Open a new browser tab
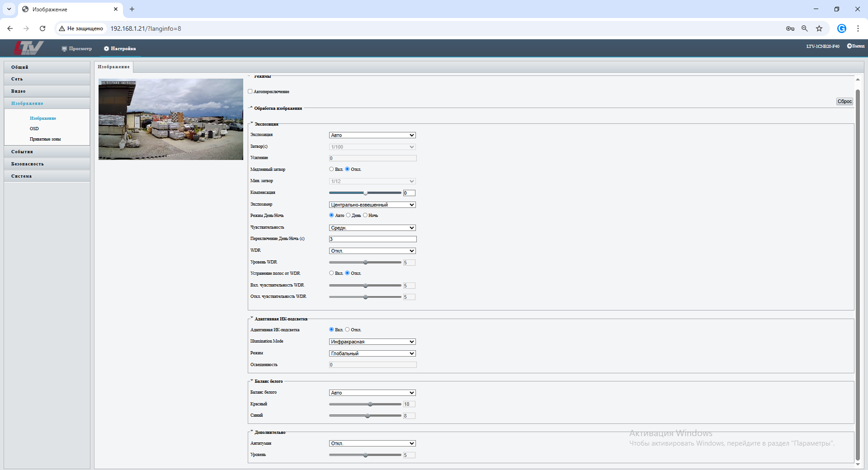This screenshot has height=470, width=868. [132, 9]
